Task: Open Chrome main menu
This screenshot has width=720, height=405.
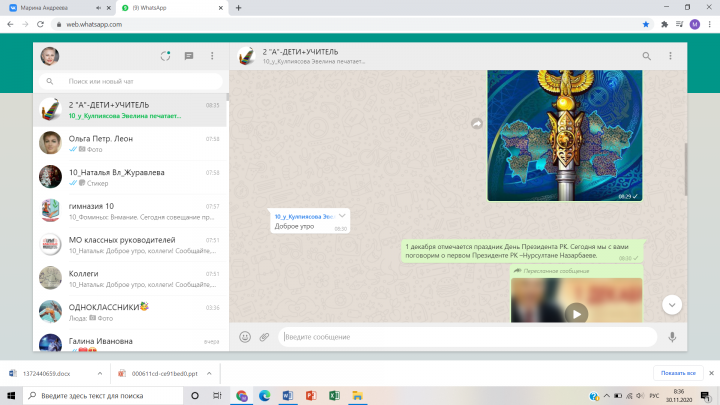Action: pyautogui.click(x=709, y=24)
